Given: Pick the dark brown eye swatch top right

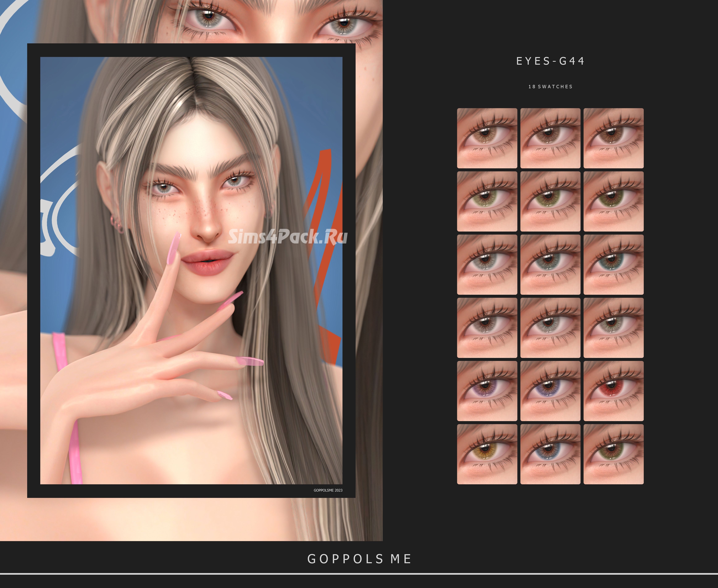Looking at the screenshot, I should 613,138.
